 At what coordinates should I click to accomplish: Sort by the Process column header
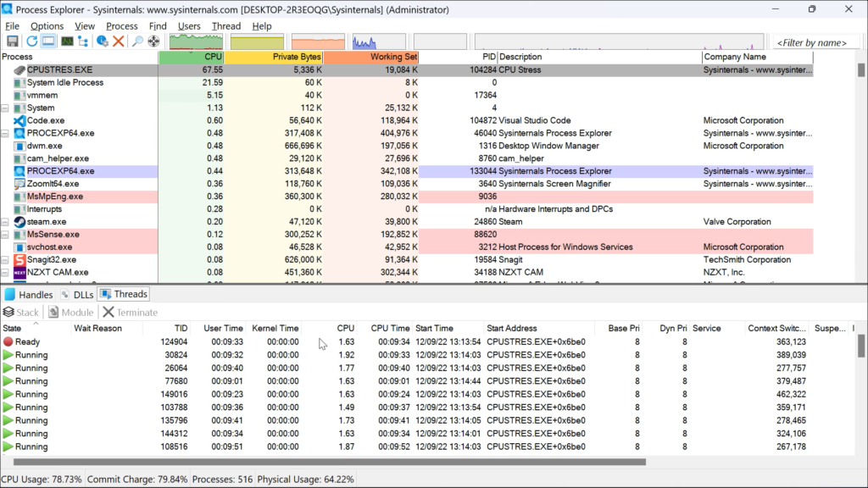tap(79, 57)
